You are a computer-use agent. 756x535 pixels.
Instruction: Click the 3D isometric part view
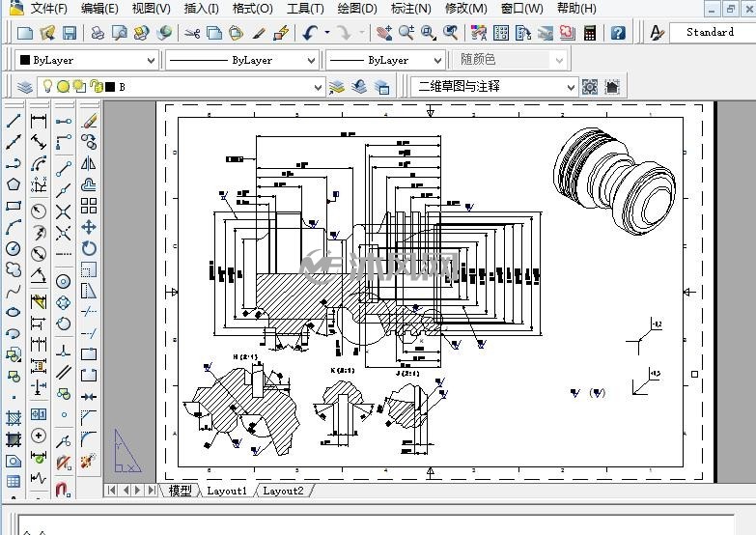614,181
